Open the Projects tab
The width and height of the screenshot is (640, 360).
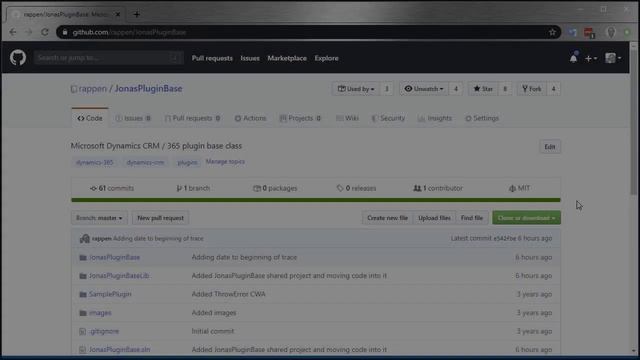(300, 118)
